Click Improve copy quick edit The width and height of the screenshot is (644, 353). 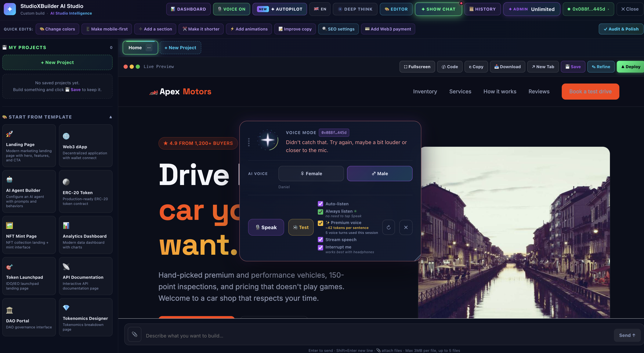click(x=295, y=29)
